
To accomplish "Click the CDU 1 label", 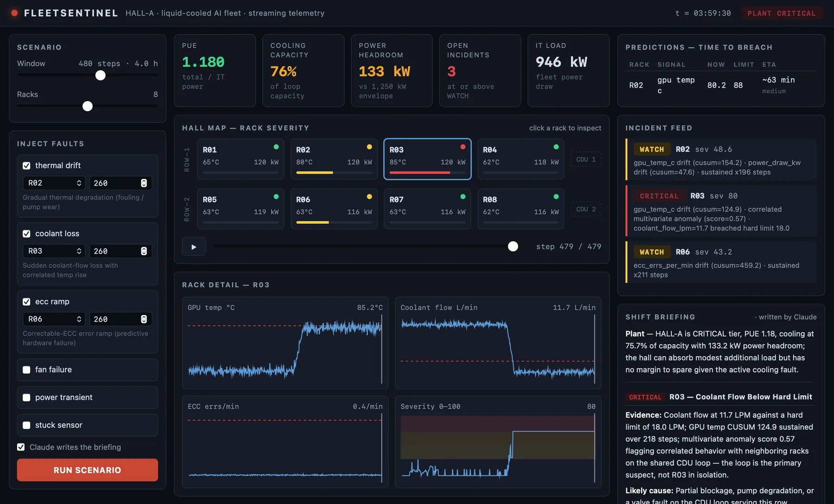I will [x=586, y=159].
